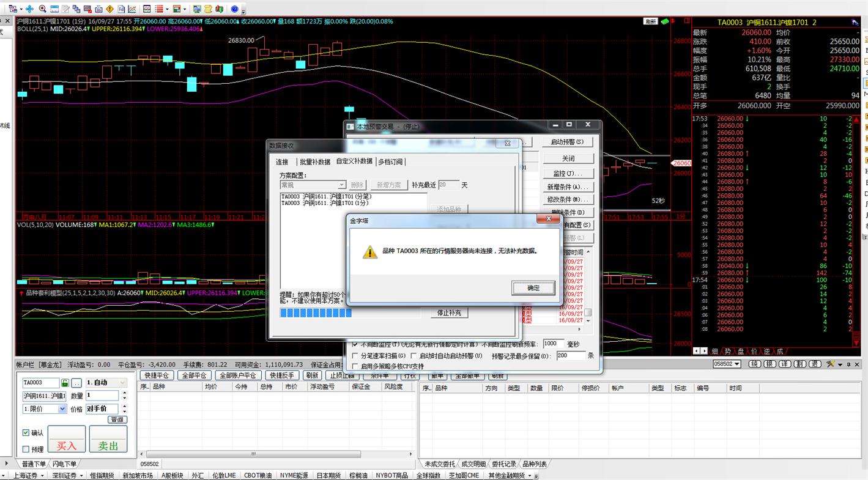The height and width of the screenshot is (480, 868).
Task: Click the 启动预警(S) button
Action: (x=568, y=142)
